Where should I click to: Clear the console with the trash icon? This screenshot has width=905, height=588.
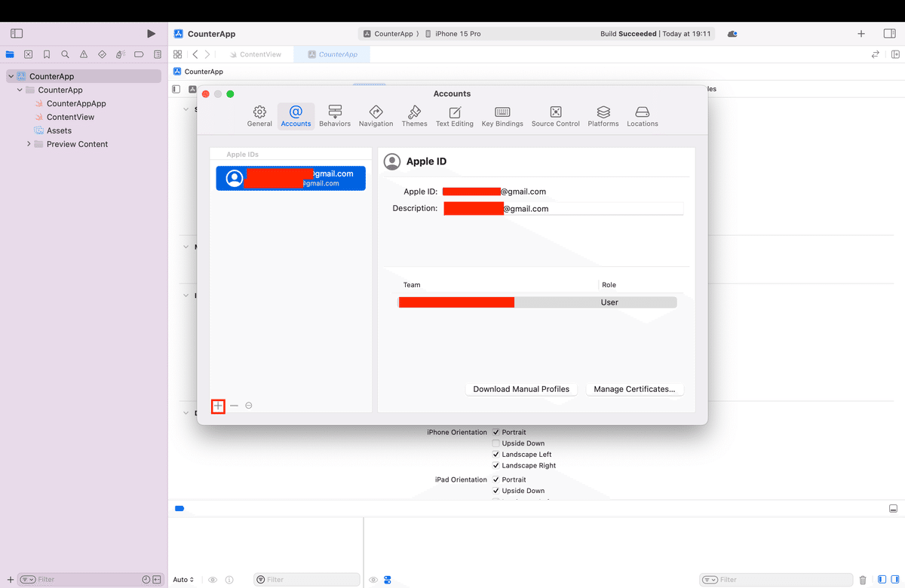tap(863, 580)
